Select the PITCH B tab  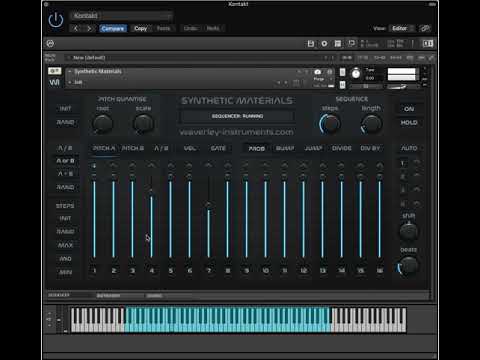[133, 148]
